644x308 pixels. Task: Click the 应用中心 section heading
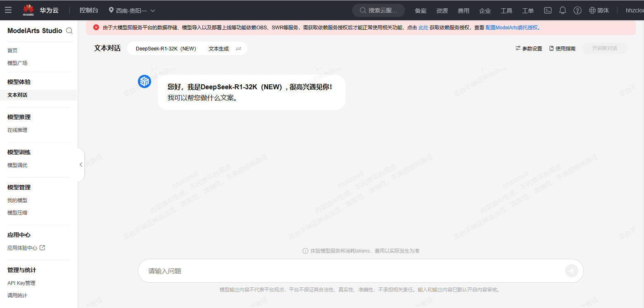[19, 235]
